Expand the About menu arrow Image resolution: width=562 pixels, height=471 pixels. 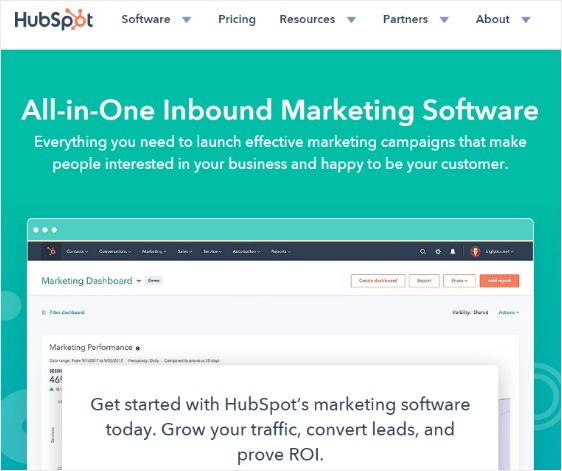[x=526, y=20]
